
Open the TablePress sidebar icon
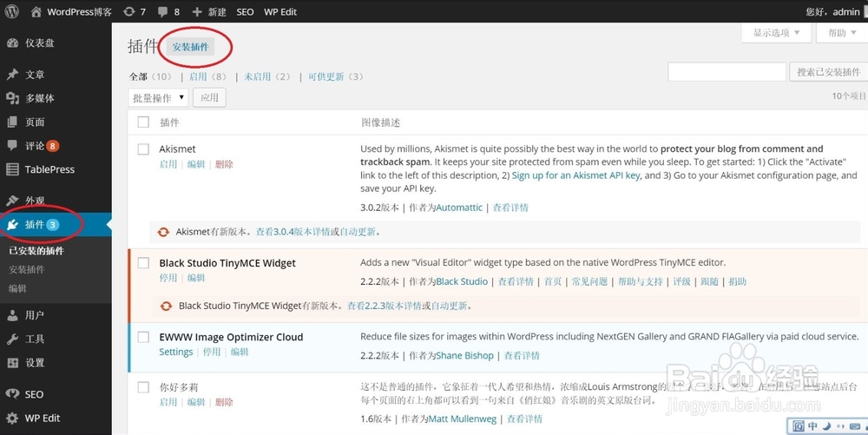pos(12,170)
